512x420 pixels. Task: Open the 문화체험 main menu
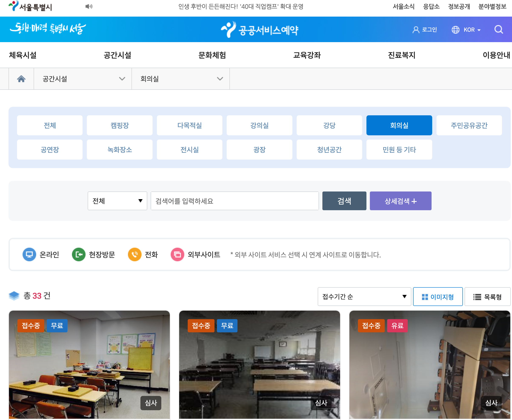(x=212, y=55)
